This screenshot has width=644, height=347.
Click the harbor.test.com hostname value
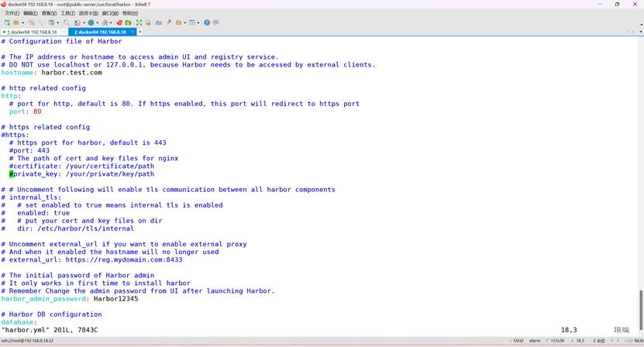pyautogui.click(x=71, y=73)
